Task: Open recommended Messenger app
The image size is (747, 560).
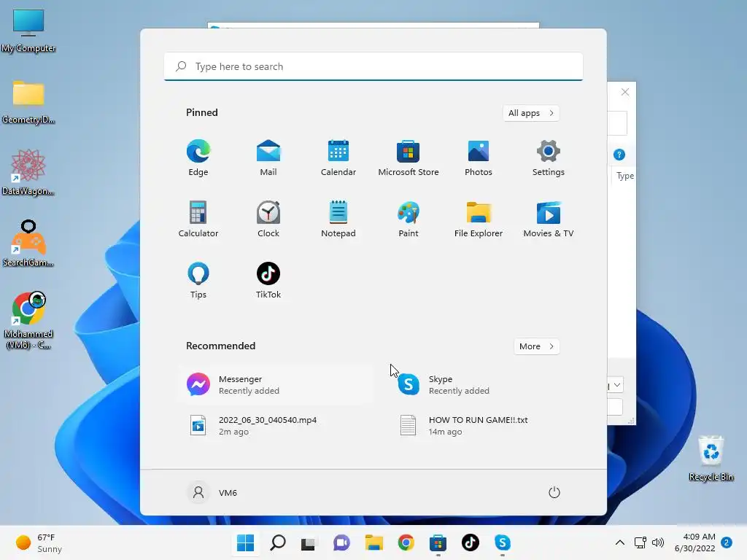Action: [x=276, y=385]
